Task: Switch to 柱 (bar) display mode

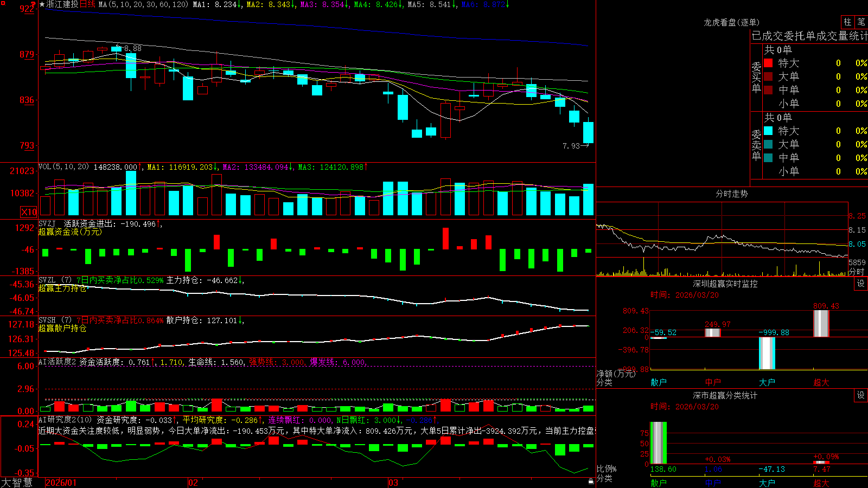Action: tap(847, 22)
